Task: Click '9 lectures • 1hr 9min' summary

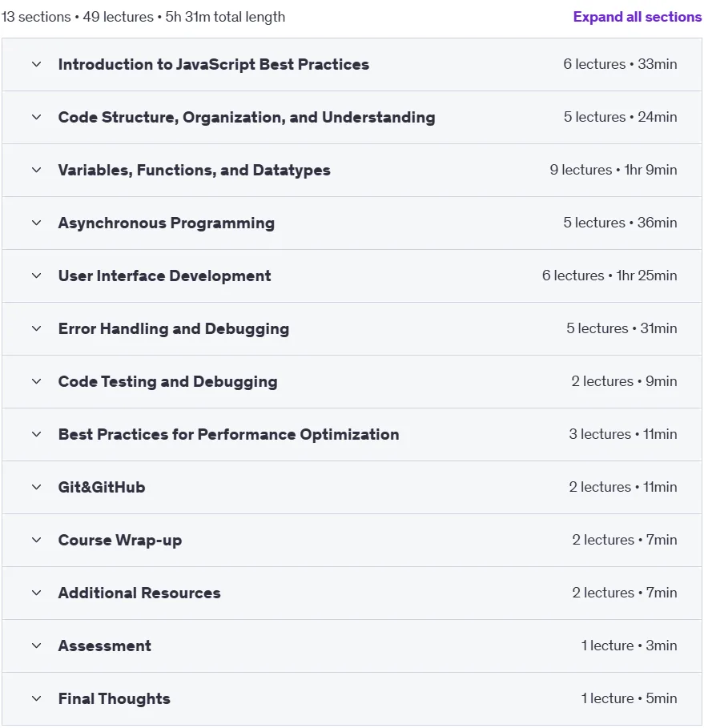Action: [613, 170]
